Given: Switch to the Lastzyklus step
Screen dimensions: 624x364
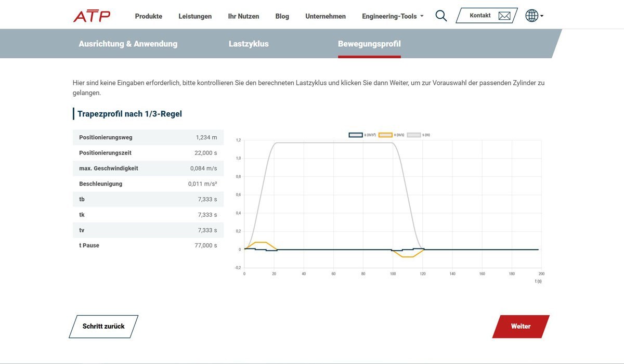Looking at the screenshot, I should (249, 44).
